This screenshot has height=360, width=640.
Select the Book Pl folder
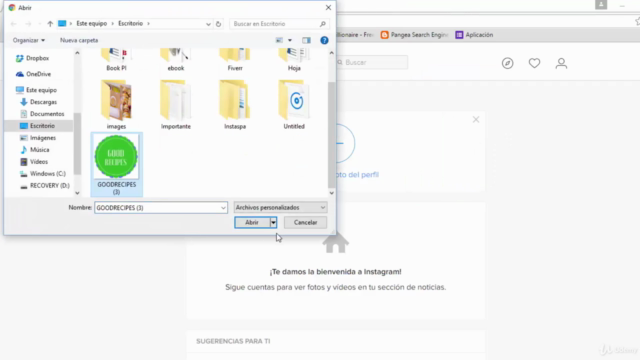pos(116,60)
